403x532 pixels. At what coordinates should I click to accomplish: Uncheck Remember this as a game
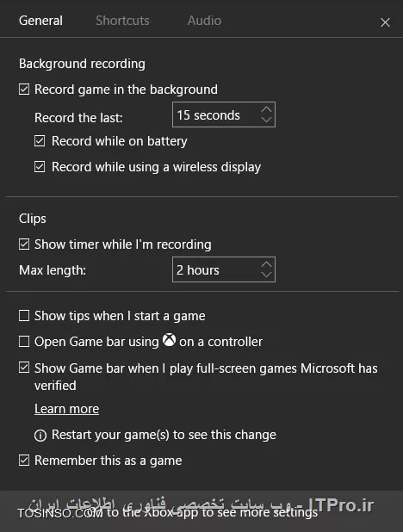pos(24,461)
